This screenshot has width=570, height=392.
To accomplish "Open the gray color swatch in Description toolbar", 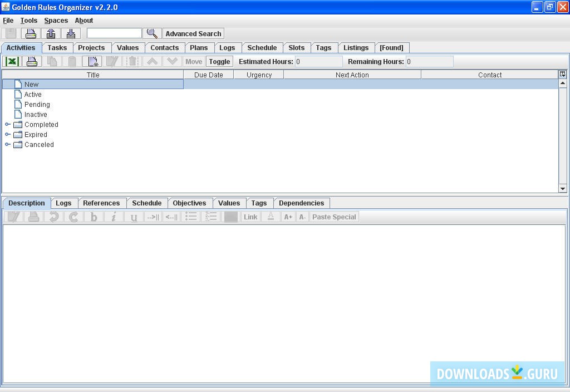I will tap(231, 217).
